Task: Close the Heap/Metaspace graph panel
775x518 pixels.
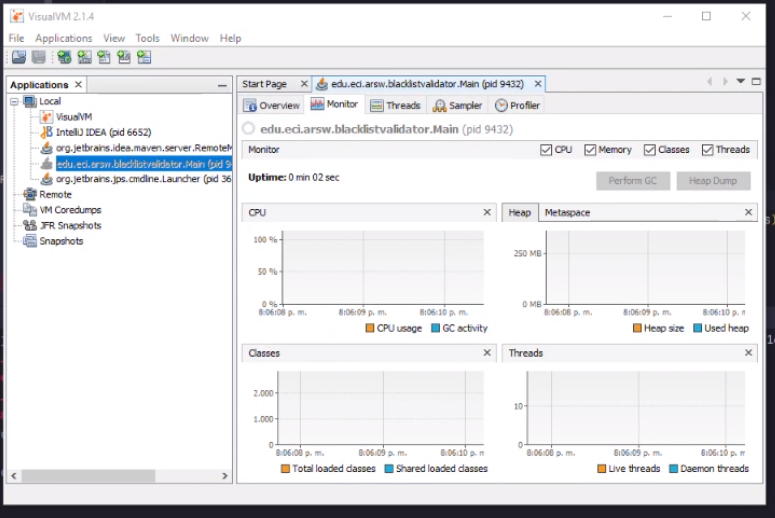Action: 748,212
